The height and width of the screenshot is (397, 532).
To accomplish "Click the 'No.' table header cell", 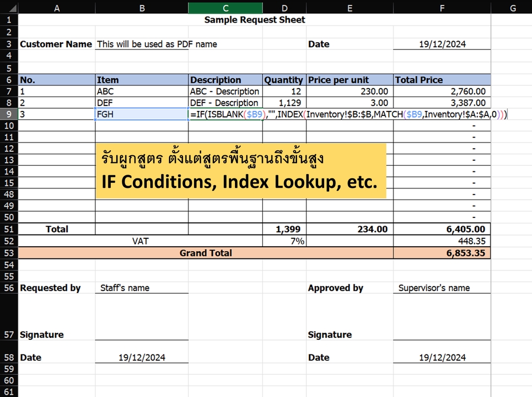I will pos(57,80).
